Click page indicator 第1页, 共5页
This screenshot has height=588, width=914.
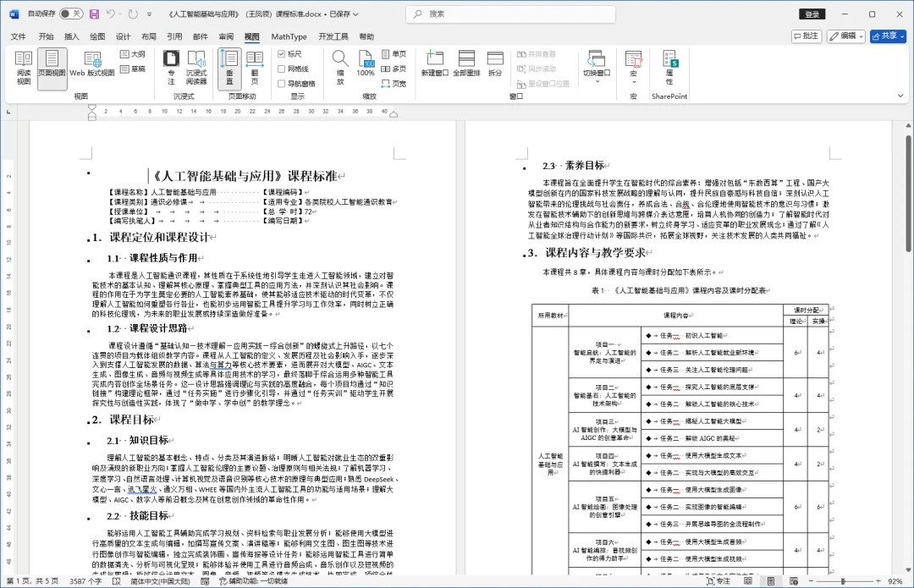click(33, 581)
